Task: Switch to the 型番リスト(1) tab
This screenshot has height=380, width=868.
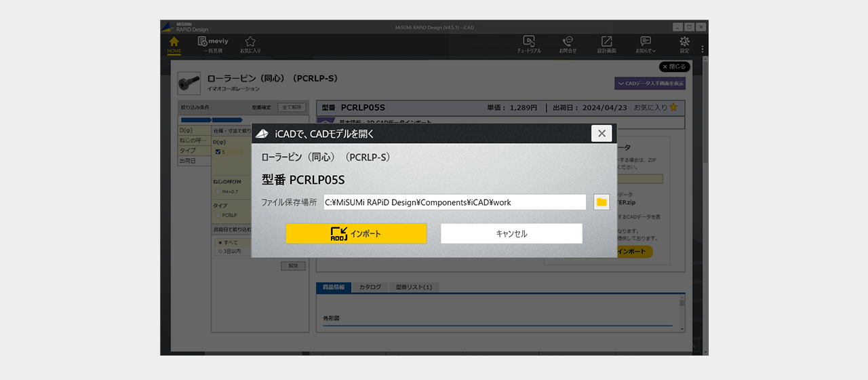Action: (x=414, y=287)
